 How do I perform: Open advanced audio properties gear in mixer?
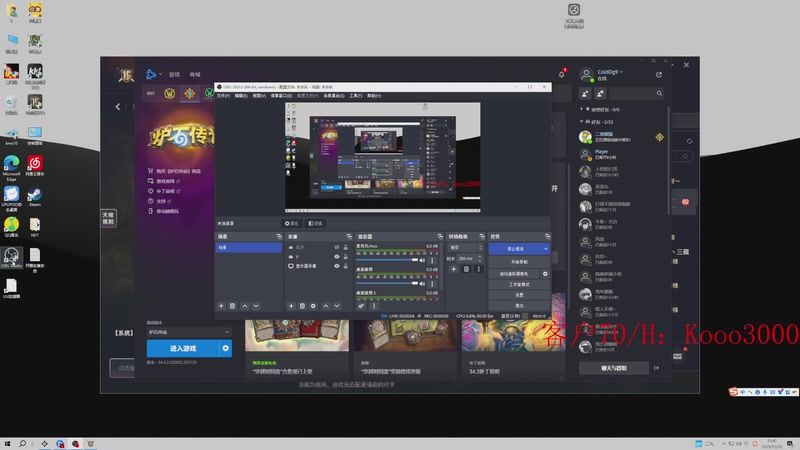pos(361,306)
